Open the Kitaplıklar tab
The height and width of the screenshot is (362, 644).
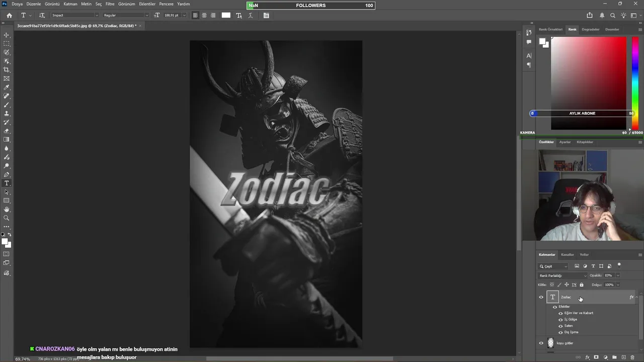click(585, 142)
